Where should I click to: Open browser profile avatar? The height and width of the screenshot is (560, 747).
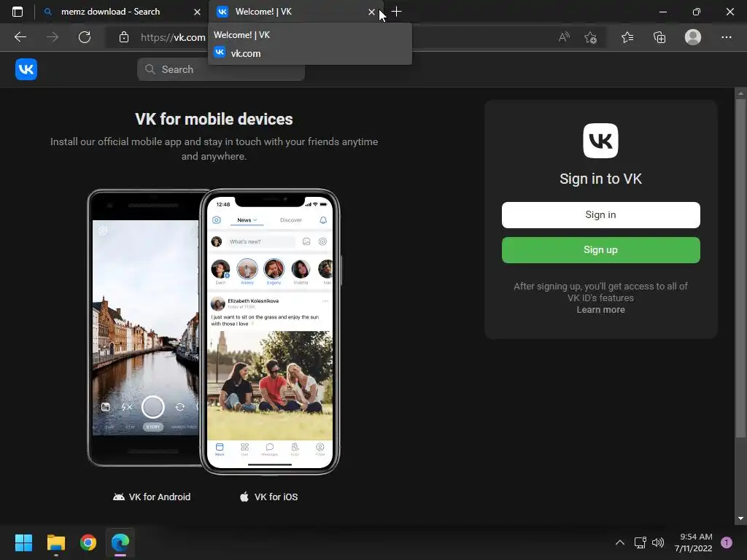click(x=693, y=37)
